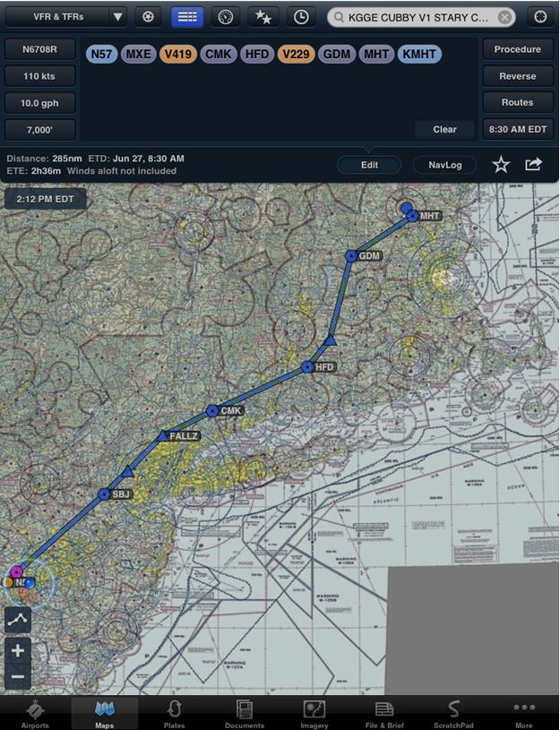The width and height of the screenshot is (560, 730).
Task: Open the File & Brief tab
Action: point(384,713)
